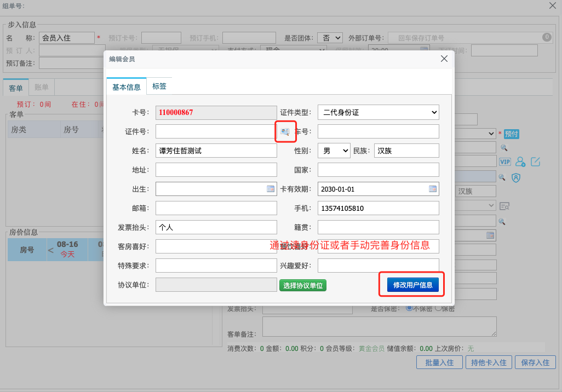Click the 0 badge in 外部订单号 field
This screenshot has width=562, height=392.
(547, 37)
